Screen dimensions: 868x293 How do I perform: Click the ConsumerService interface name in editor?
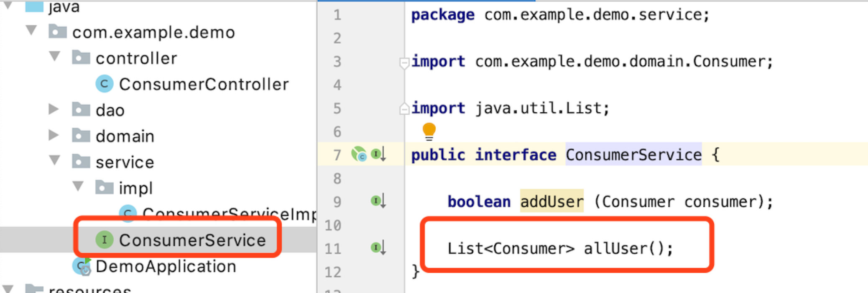point(633,154)
